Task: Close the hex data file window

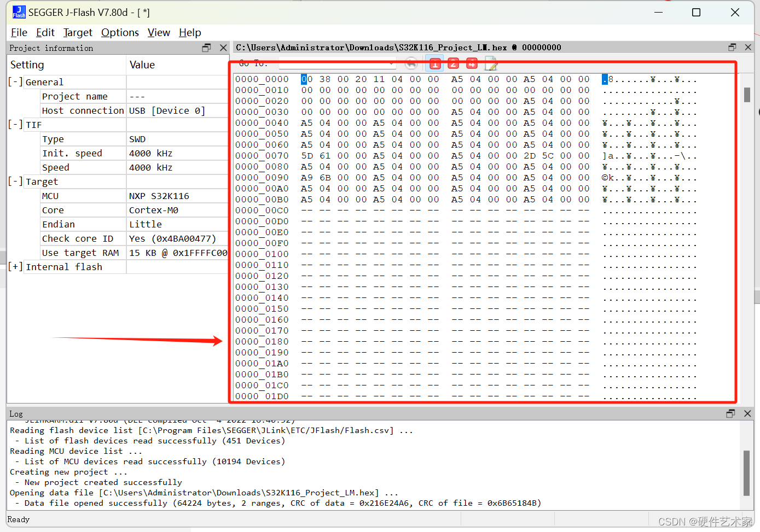Action: point(748,48)
